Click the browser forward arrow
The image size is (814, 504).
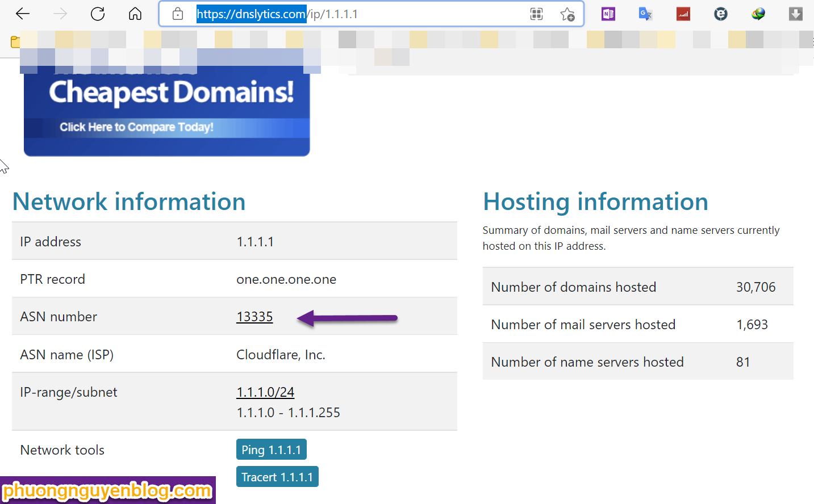[60, 14]
